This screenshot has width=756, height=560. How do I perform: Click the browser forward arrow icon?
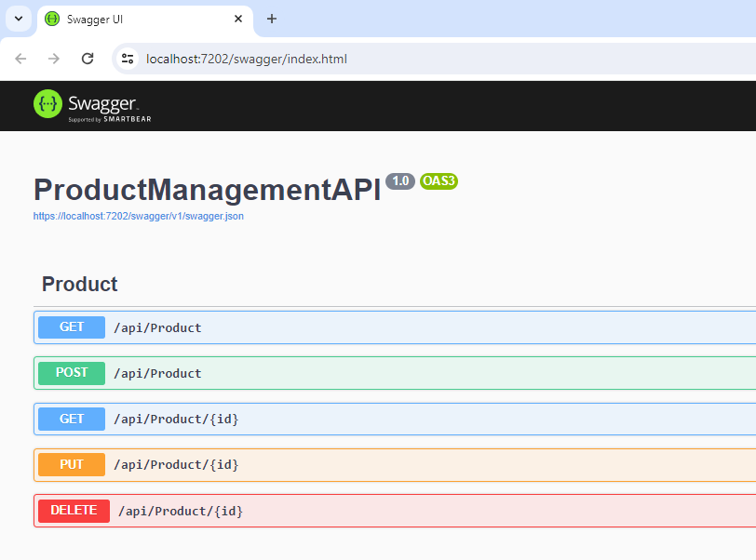coord(54,59)
